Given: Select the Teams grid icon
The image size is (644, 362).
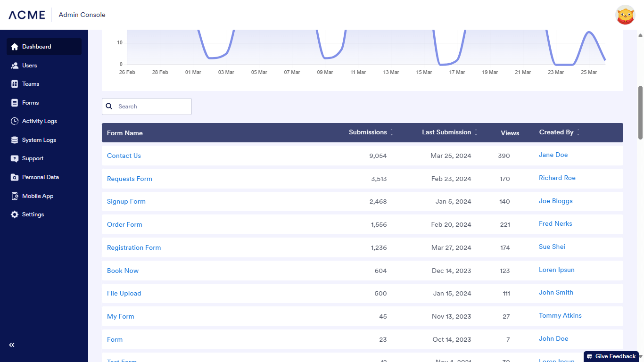Looking at the screenshot, I should [15, 84].
